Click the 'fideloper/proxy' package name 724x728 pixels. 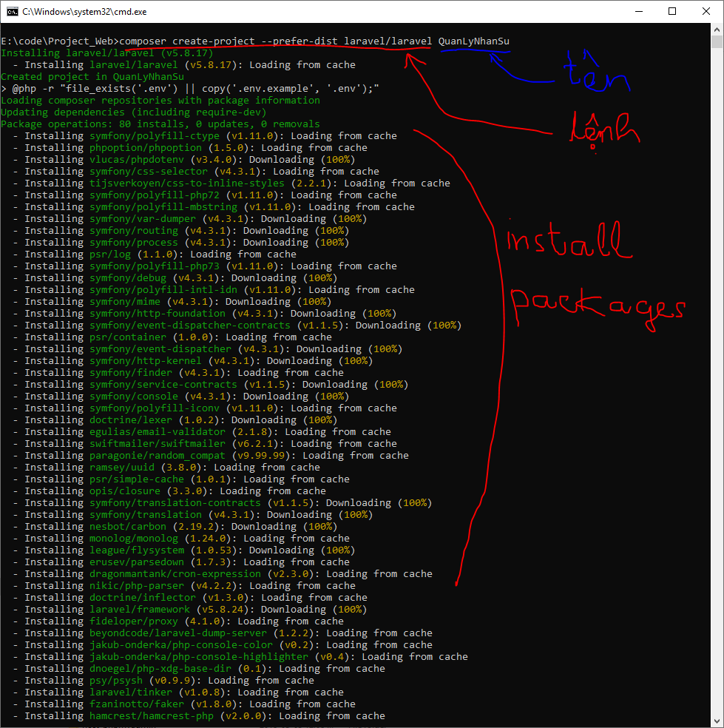click(x=134, y=621)
